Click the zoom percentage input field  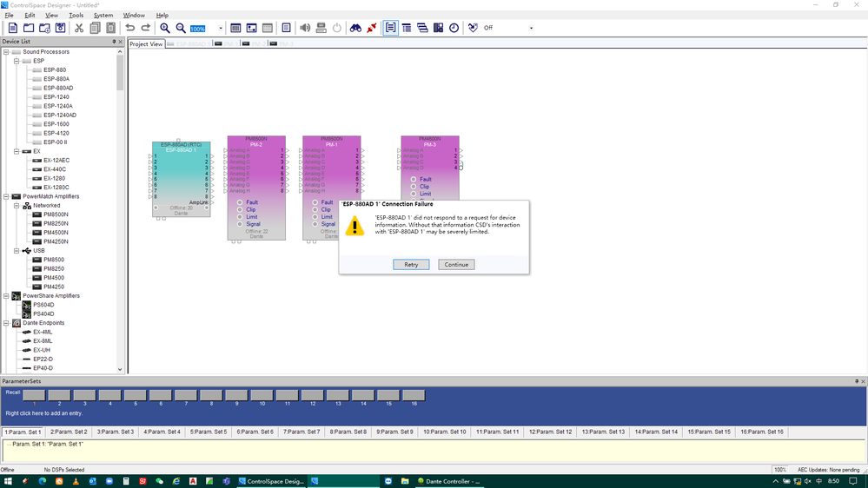coord(202,28)
